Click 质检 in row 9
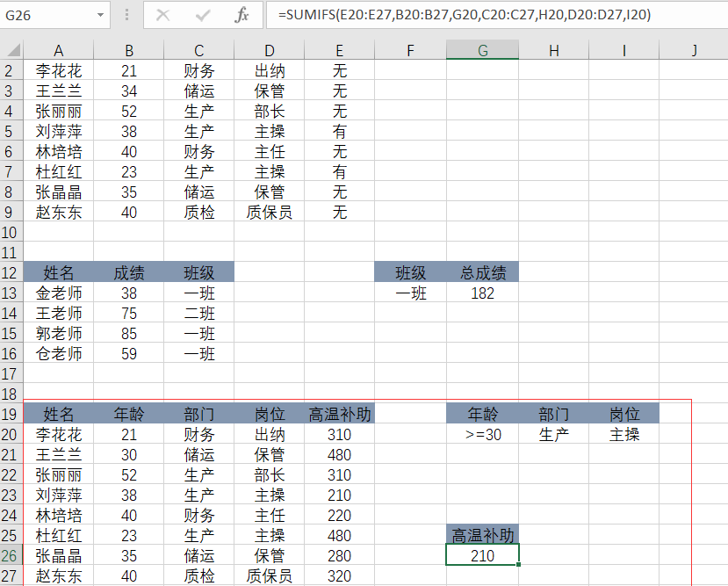This screenshot has height=586, width=728. [199, 213]
